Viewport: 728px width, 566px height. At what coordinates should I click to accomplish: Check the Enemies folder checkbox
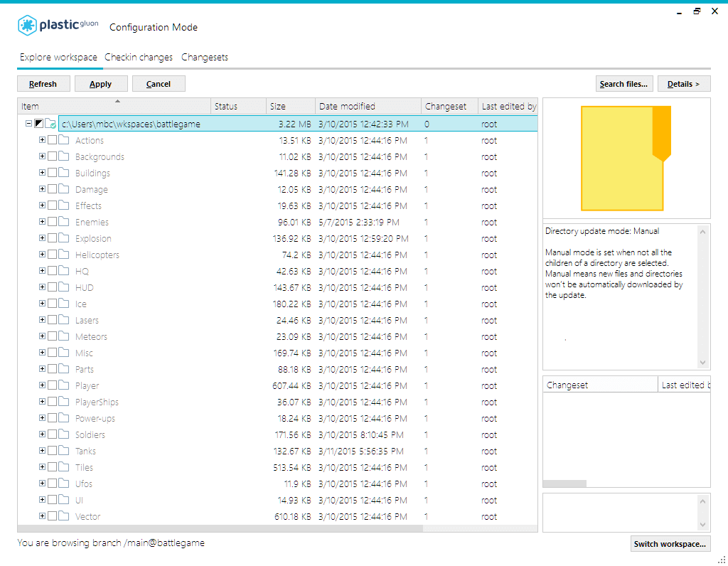tap(52, 221)
